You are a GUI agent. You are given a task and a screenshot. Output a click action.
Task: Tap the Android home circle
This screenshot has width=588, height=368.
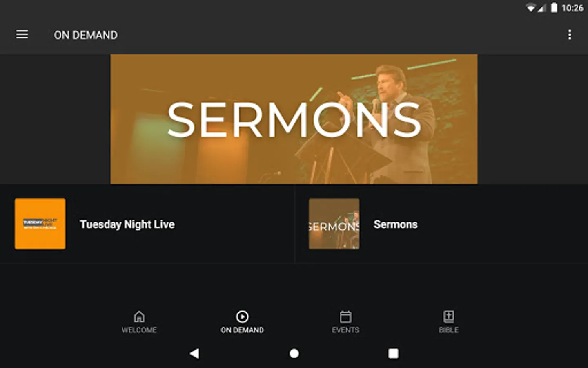click(294, 353)
